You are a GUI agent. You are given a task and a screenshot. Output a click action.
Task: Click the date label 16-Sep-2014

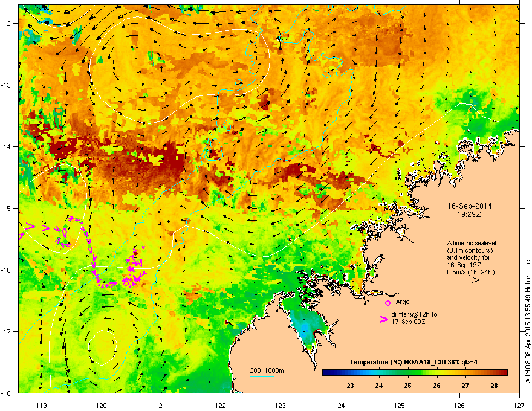469,206
